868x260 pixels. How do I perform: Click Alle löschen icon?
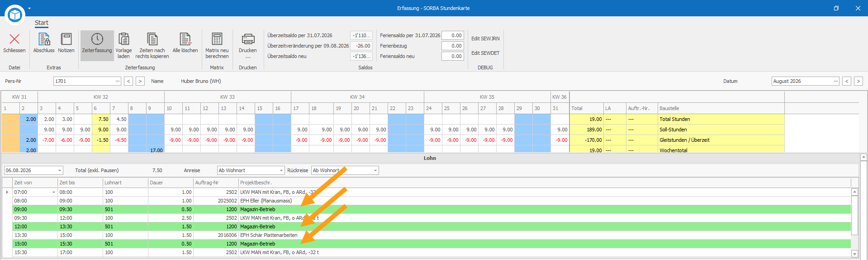185,39
